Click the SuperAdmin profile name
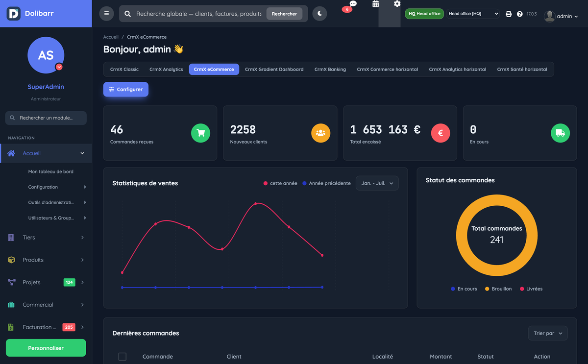 pos(46,87)
